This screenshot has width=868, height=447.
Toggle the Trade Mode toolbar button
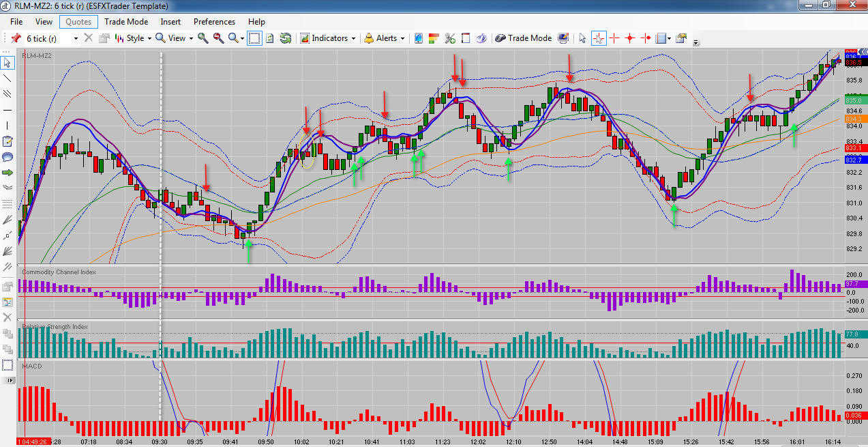pyautogui.click(x=523, y=38)
